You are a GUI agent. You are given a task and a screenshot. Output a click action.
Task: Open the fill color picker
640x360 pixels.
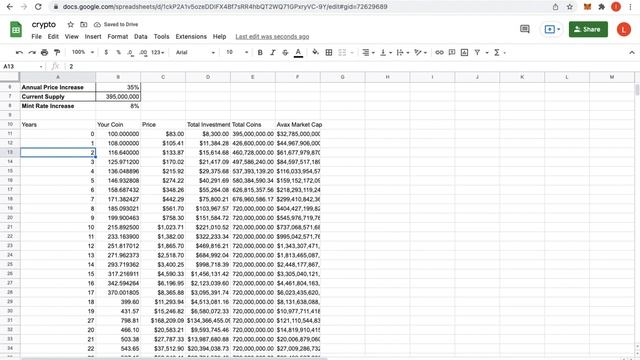click(316, 52)
